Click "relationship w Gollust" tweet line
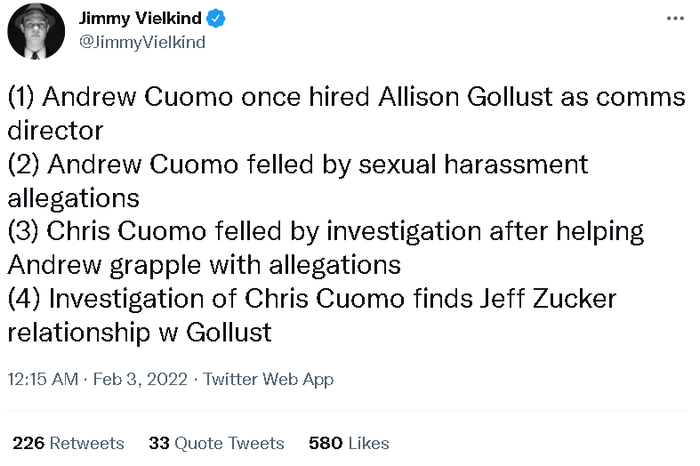This screenshot has height=466, width=700. click(x=140, y=331)
